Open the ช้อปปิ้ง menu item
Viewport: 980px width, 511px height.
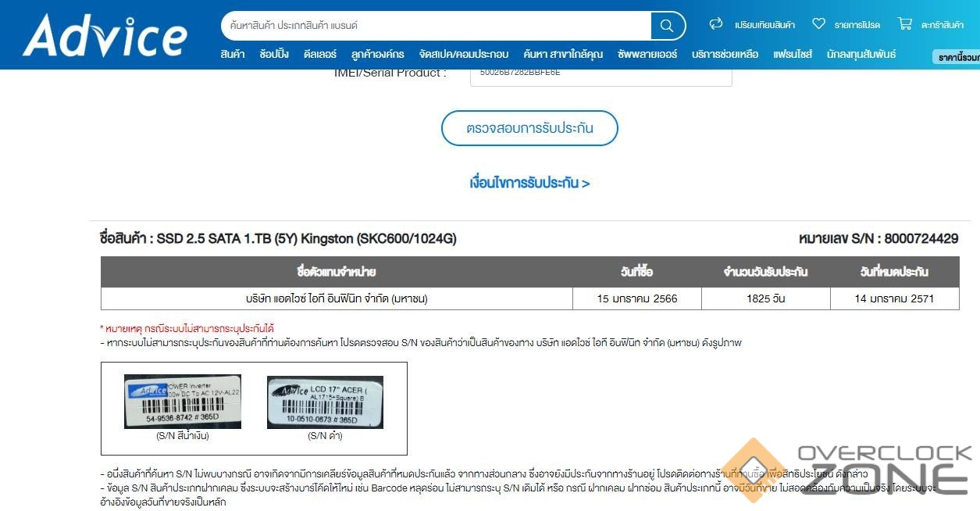tap(274, 54)
